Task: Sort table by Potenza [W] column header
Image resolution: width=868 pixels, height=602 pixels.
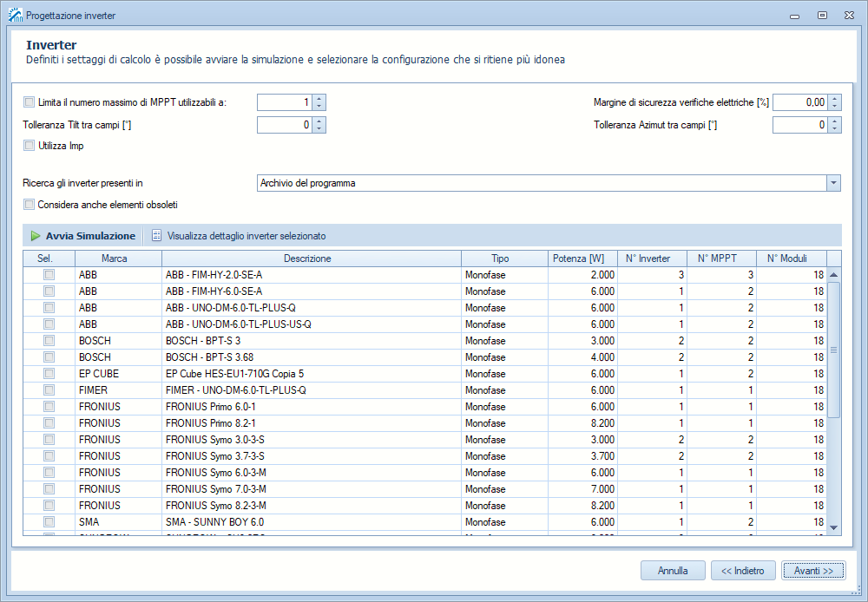Action: coord(578,258)
